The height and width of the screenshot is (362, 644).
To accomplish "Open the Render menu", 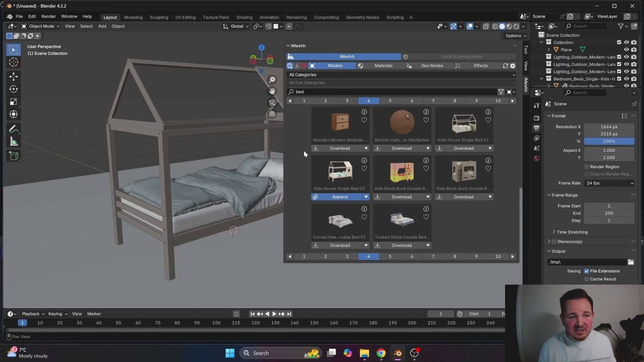I will click(48, 16).
